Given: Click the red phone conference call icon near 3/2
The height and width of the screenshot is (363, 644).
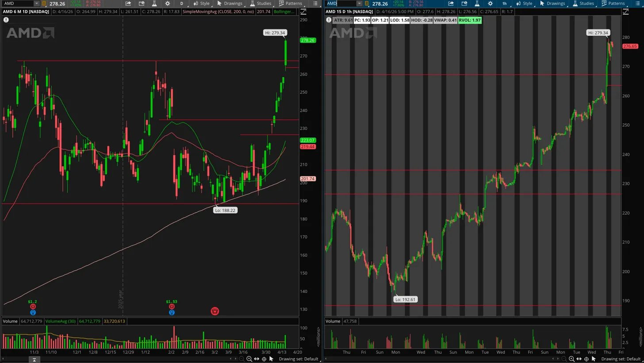Looking at the screenshot, I should tap(215, 311).
